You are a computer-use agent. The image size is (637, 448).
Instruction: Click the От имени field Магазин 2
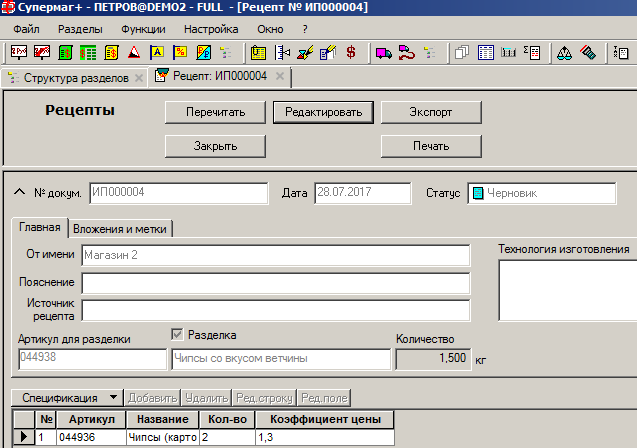point(276,255)
